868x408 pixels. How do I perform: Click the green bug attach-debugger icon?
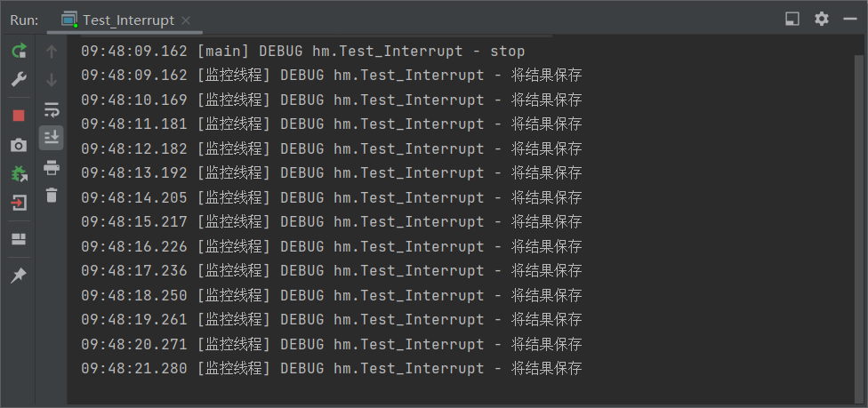click(19, 174)
